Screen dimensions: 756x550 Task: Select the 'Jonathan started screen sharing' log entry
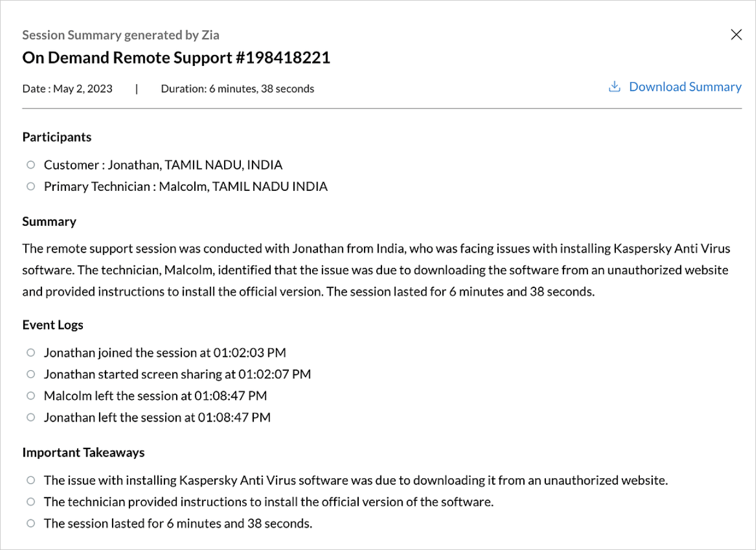point(177,374)
